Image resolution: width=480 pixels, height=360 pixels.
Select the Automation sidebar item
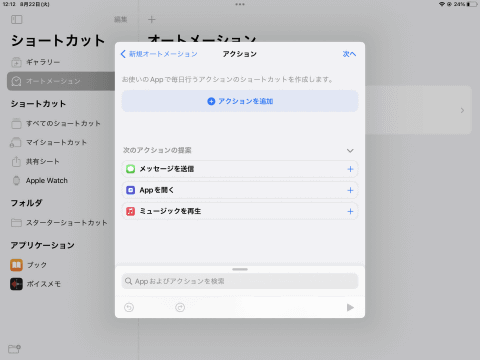point(61,81)
